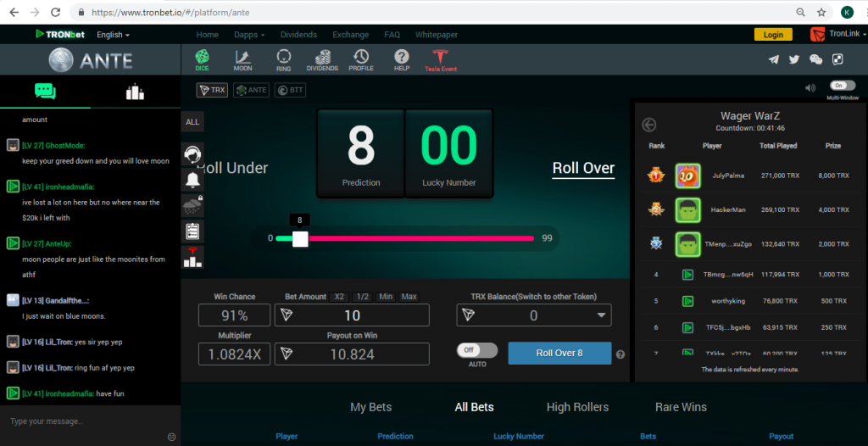
Task: Click the prediction slider handle
Action: [x=300, y=239]
